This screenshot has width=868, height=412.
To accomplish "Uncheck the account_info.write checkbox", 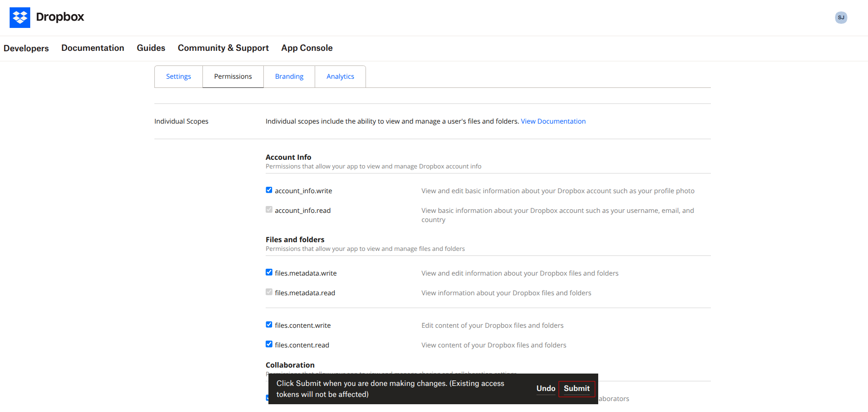I will tap(269, 190).
